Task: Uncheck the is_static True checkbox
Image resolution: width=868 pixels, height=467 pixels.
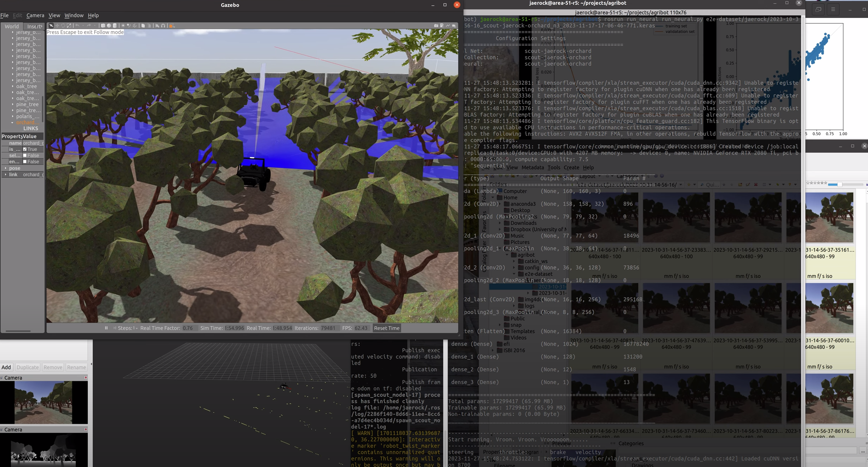Action: click(x=25, y=149)
